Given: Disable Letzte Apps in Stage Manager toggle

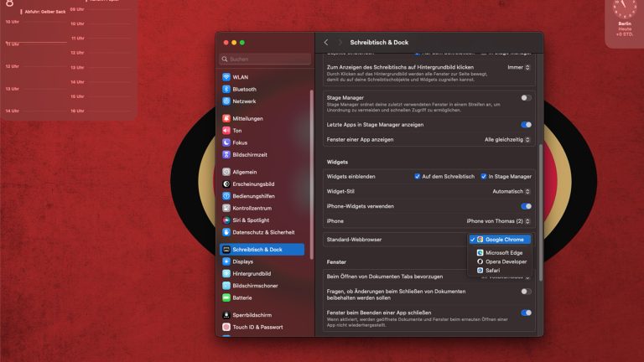Looking at the screenshot, I should (526, 125).
